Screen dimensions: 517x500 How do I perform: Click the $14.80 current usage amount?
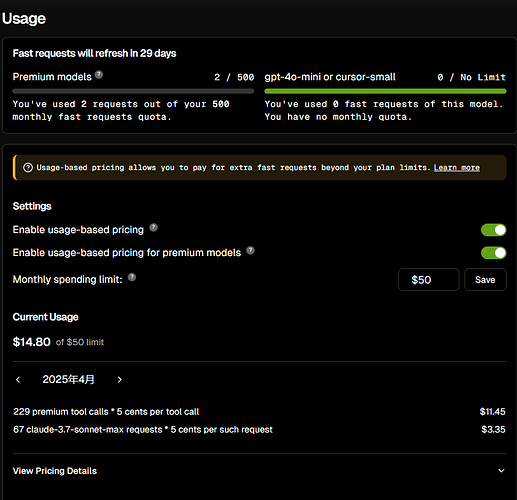(31, 342)
